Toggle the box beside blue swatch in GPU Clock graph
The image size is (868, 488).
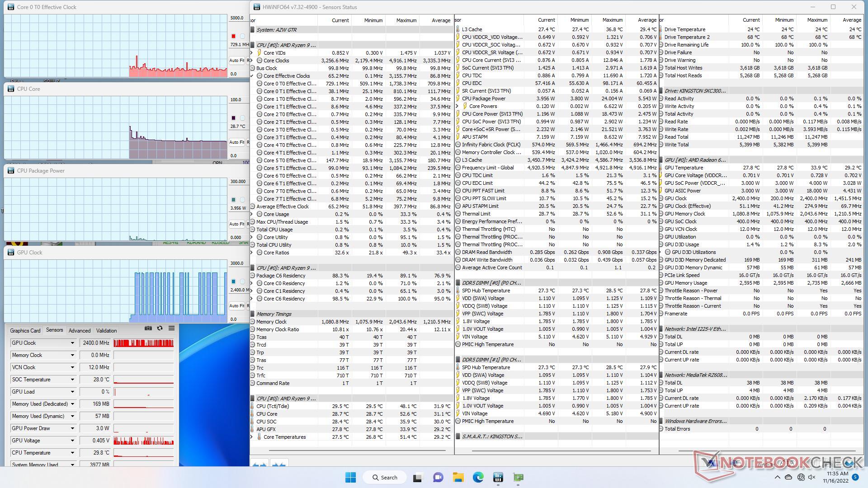(242, 282)
